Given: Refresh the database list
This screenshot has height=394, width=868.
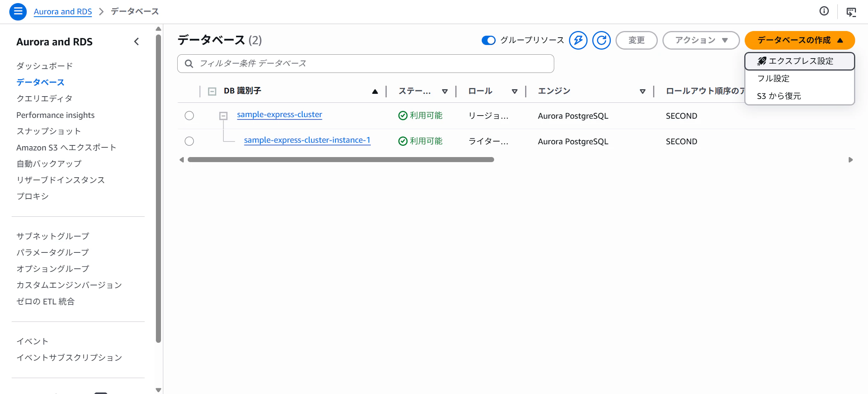Looking at the screenshot, I should (x=602, y=40).
